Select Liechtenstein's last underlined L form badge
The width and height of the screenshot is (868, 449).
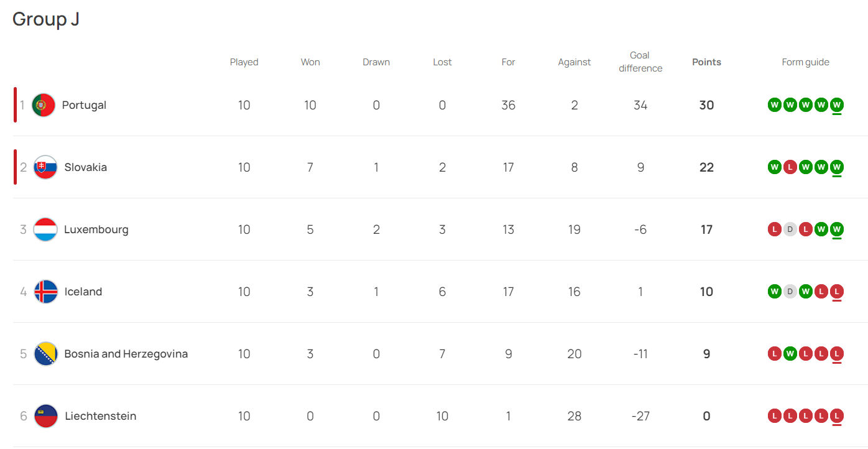point(837,416)
